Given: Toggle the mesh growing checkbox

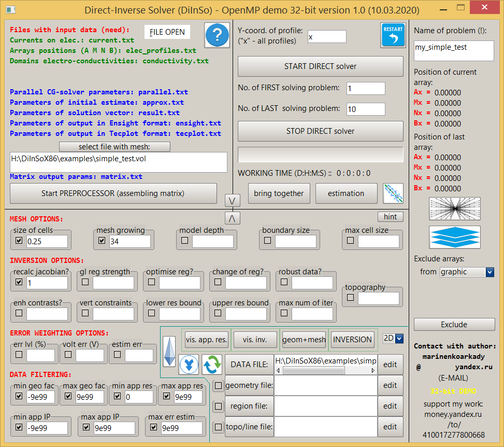Looking at the screenshot, I should 102,241.
